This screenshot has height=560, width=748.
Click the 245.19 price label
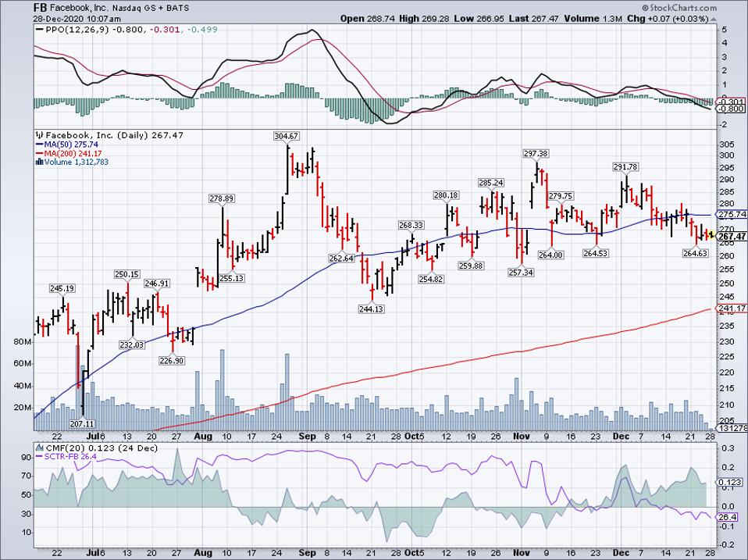(62, 288)
